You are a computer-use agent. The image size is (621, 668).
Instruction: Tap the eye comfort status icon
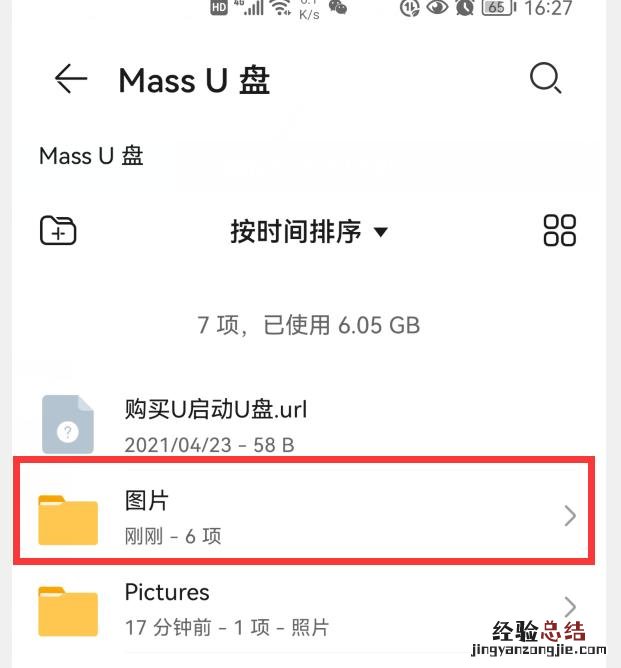437,7
